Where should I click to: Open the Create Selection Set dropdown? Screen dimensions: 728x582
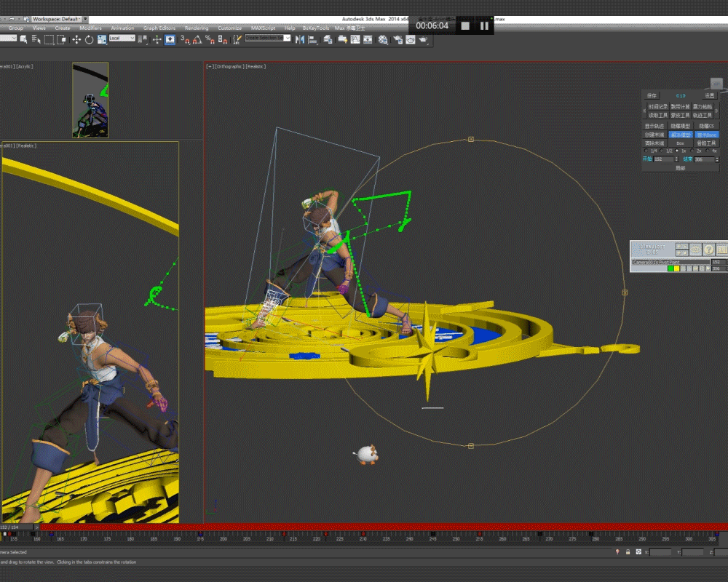(267, 38)
